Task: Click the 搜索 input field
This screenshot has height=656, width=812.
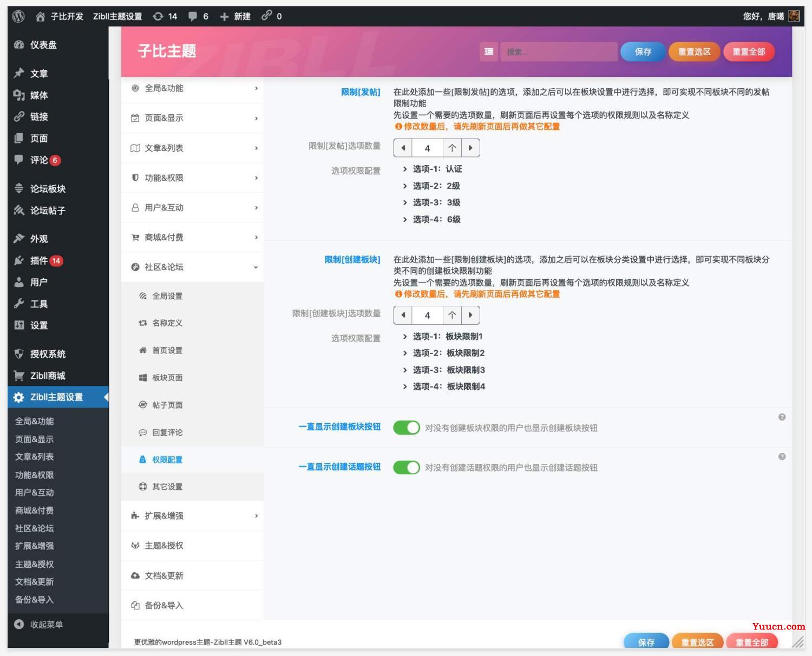Action: (559, 51)
